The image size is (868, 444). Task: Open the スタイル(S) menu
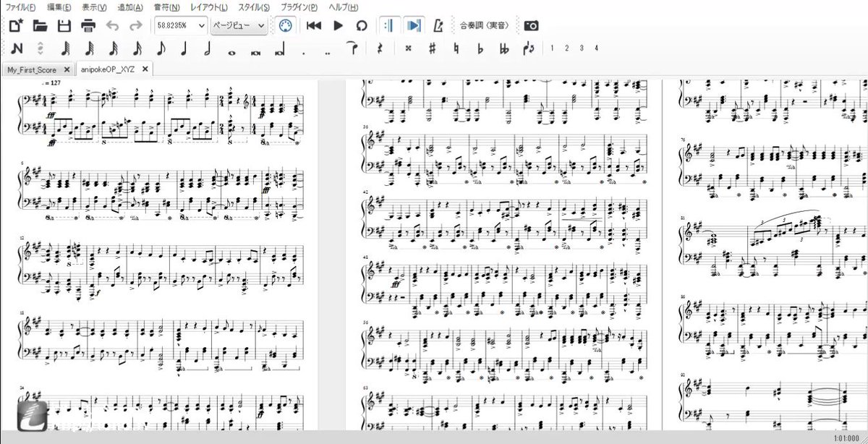(x=253, y=7)
